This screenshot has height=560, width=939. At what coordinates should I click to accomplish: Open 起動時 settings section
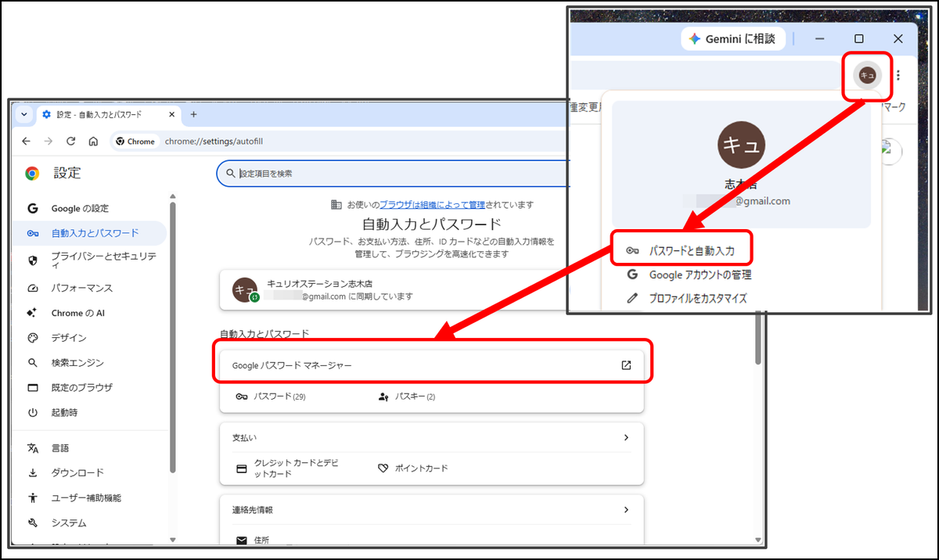[x=64, y=412]
